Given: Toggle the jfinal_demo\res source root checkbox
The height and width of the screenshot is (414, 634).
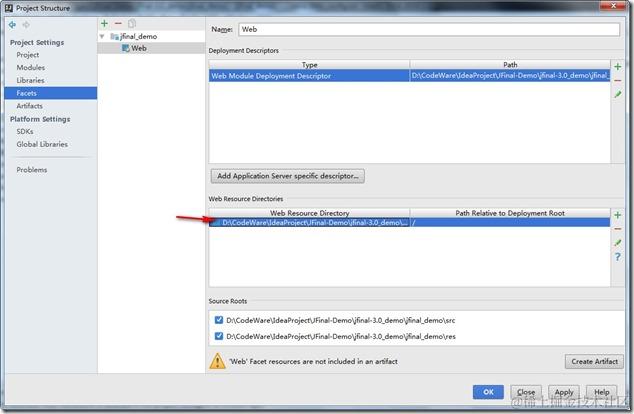Looking at the screenshot, I should pyautogui.click(x=219, y=336).
